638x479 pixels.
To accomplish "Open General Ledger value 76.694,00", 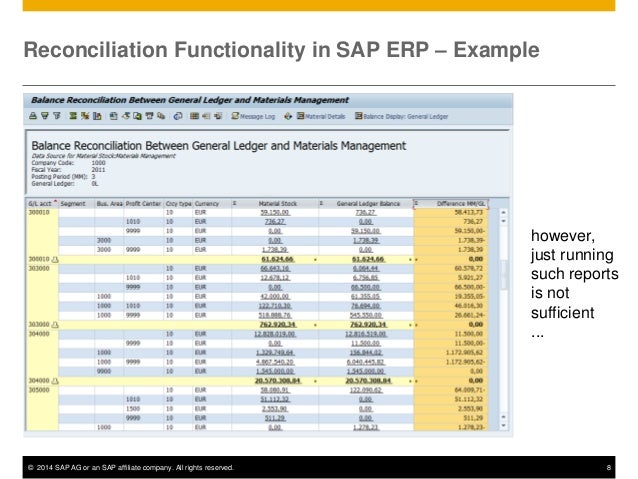I will coord(365,306).
